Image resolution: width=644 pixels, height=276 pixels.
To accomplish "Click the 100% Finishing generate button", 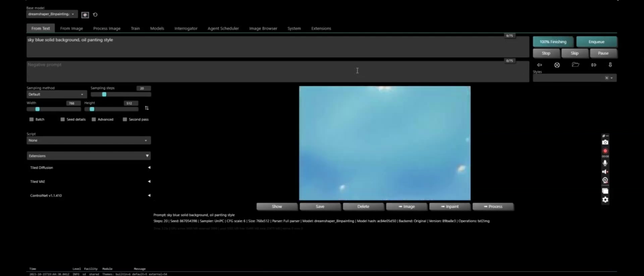I will point(553,42).
